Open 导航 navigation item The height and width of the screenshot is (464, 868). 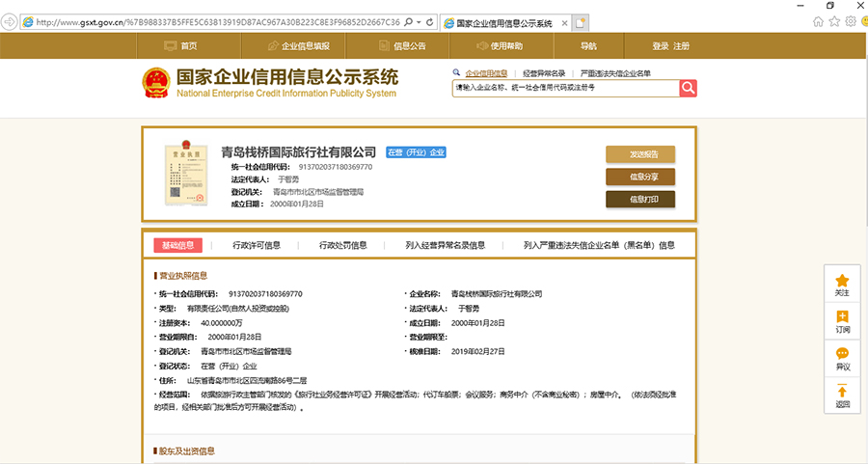[588, 46]
